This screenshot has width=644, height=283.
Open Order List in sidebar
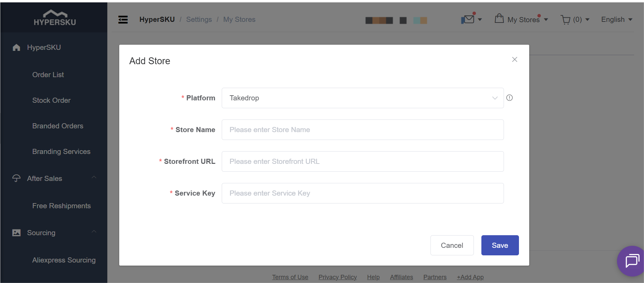pos(48,75)
